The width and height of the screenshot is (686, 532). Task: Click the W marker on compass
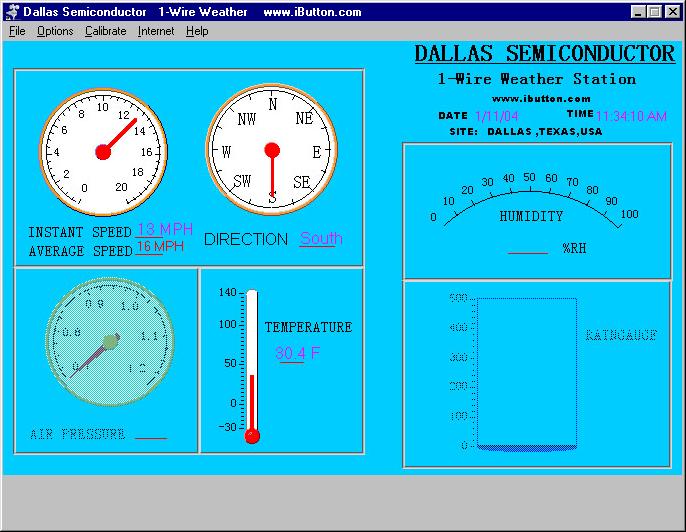pos(226,152)
